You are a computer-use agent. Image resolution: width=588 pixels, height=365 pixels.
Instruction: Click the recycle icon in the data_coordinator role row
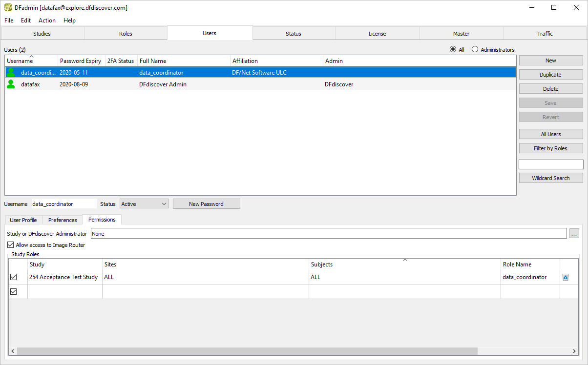click(566, 277)
